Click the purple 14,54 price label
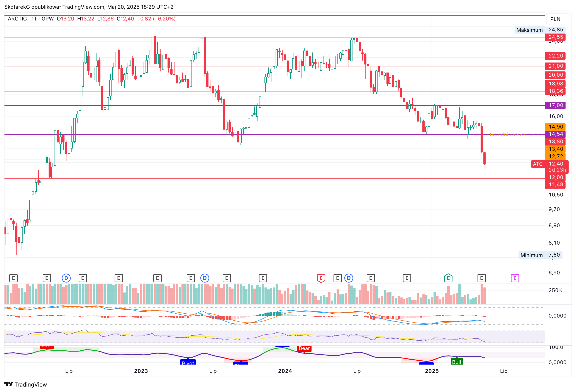 [x=555, y=134]
